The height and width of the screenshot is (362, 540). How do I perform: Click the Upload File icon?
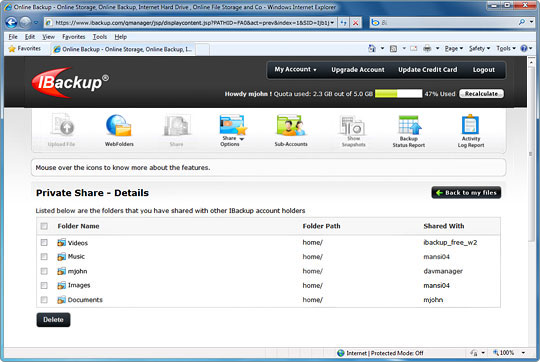[62, 124]
